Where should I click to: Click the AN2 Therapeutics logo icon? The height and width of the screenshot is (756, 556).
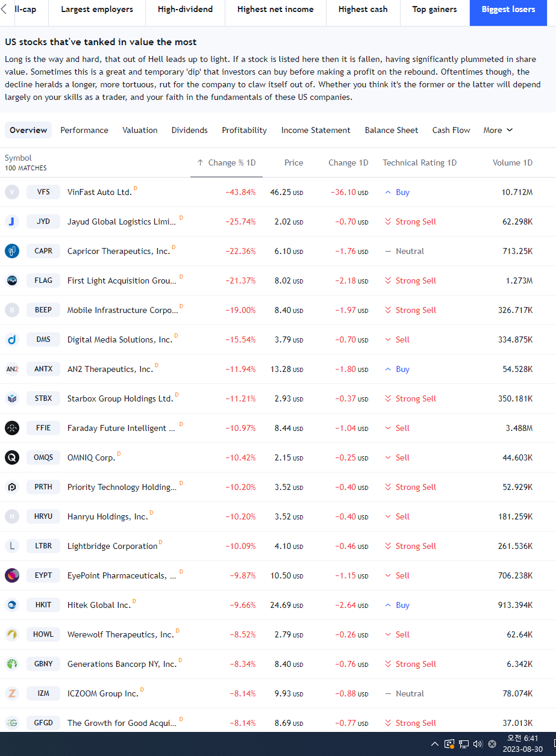pyautogui.click(x=12, y=369)
